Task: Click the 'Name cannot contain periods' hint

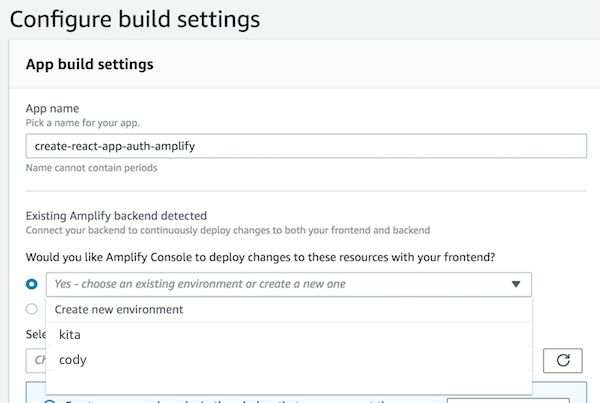Action: [91, 168]
